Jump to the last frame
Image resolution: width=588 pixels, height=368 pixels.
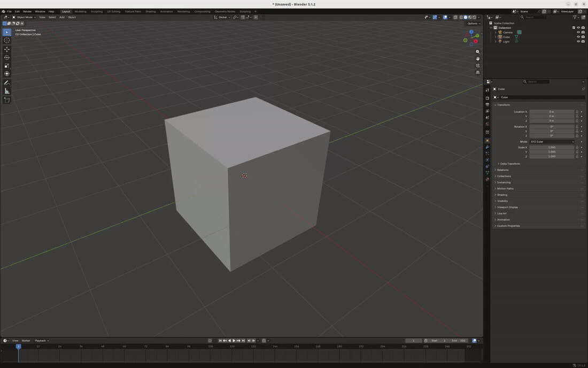(x=243, y=341)
